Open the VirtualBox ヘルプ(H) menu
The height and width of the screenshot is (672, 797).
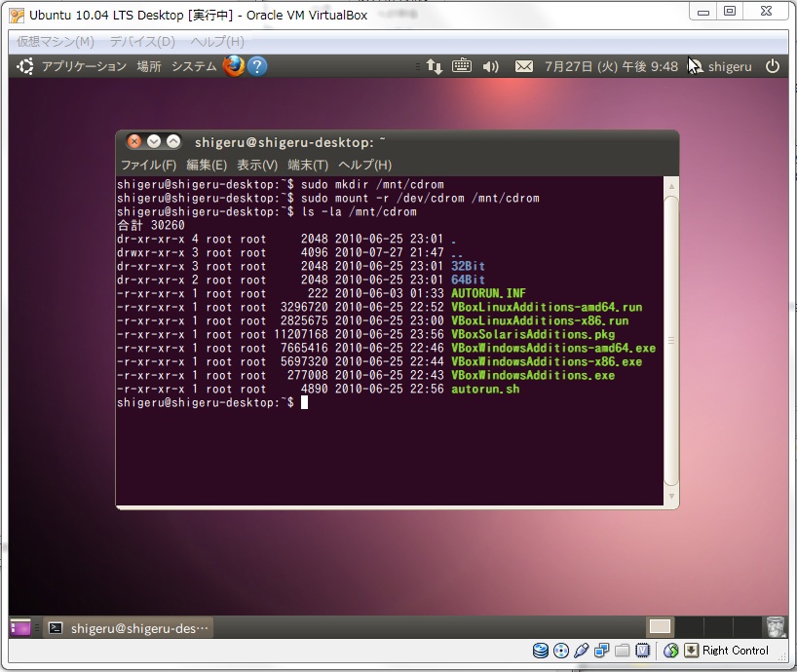pyautogui.click(x=217, y=42)
